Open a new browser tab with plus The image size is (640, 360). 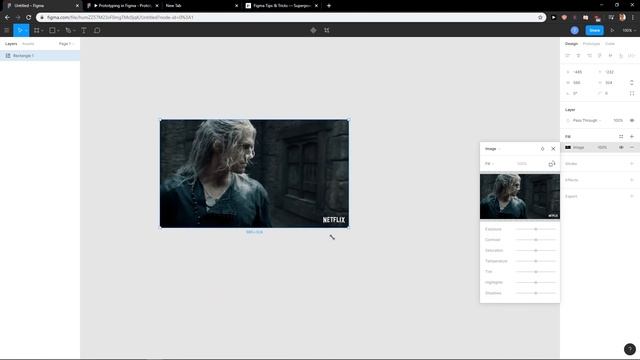click(x=329, y=6)
